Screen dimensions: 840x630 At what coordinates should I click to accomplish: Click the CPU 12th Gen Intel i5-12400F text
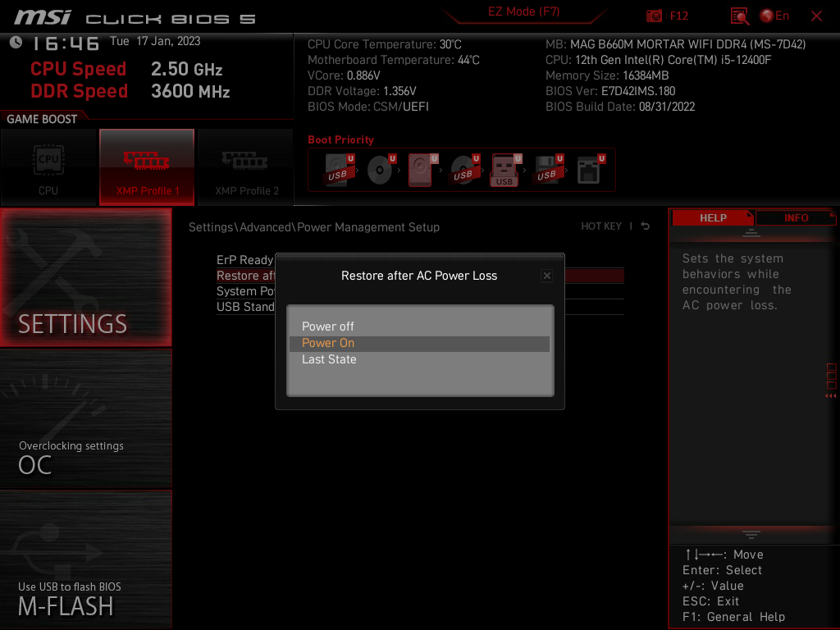pos(658,60)
